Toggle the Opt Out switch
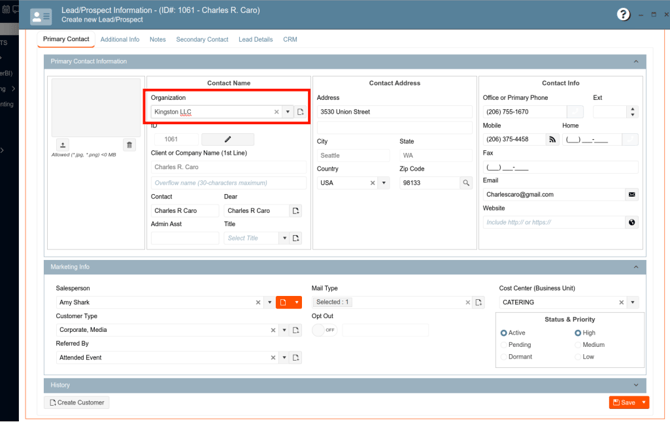This screenshot has height=424, width=670. pos(325,330)
